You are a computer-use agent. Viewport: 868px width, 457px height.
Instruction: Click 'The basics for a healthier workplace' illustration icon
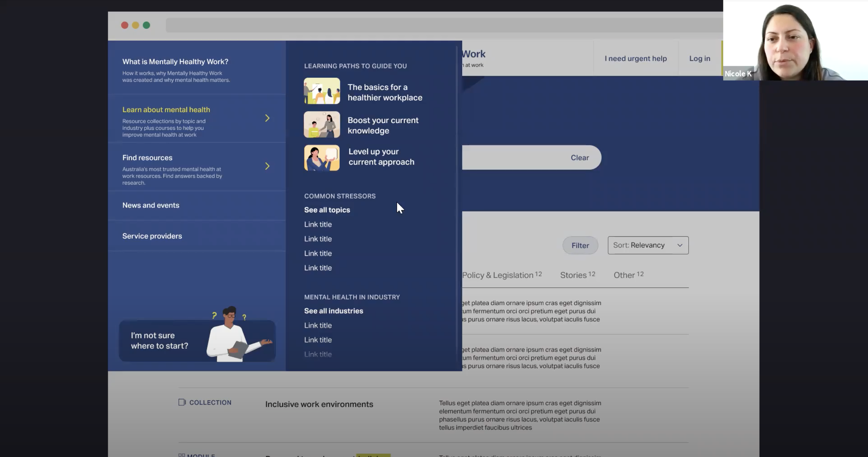(x=322, y=91)
